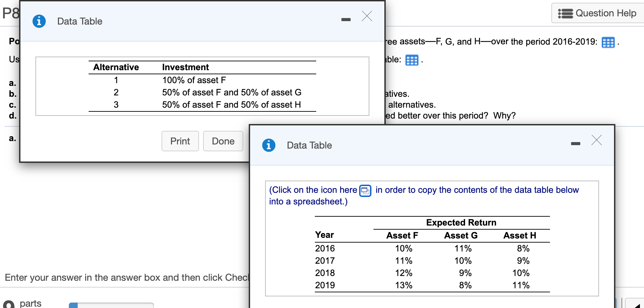Click the Asset F column header
Screen dimensions: 644x308
pyautogui.click(x=403, y=235)
